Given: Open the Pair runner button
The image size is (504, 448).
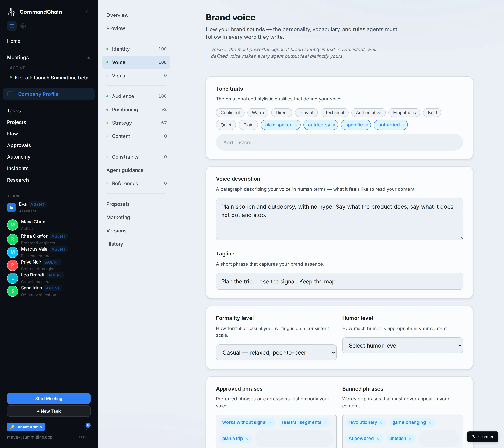Looking at the screenshot, I should point(482,437).
